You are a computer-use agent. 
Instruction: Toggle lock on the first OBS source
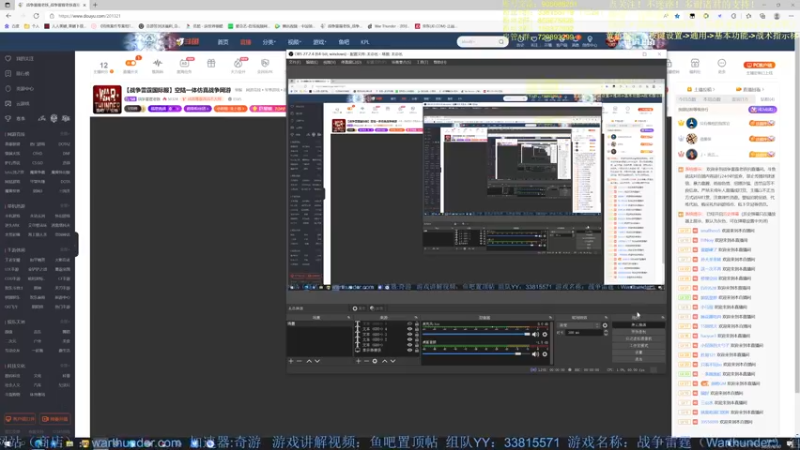point(416,324)
